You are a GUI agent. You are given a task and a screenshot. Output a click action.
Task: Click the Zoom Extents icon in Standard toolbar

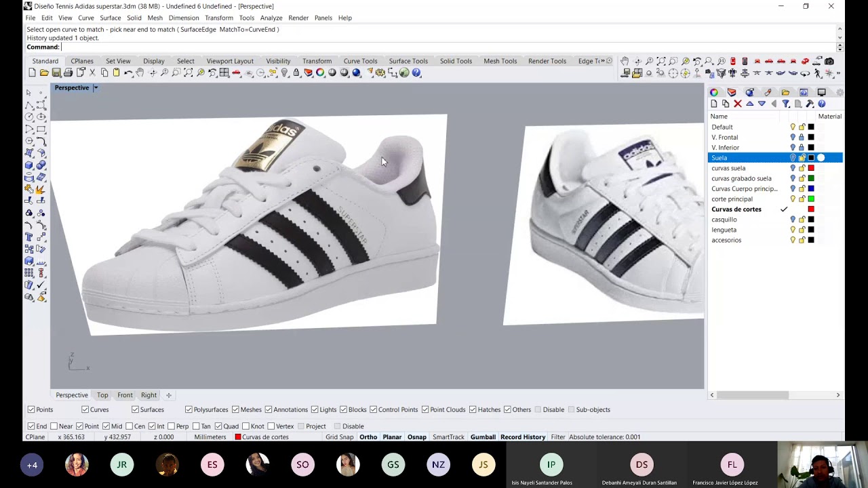pos(189,73)
